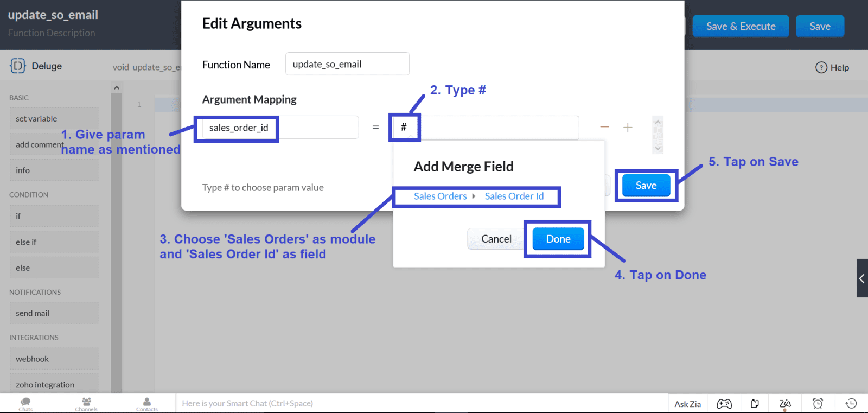868x413 pixels.
Task: Click the arrow between Sales Orders and Sales Order Id
Action: click(474, 196)
